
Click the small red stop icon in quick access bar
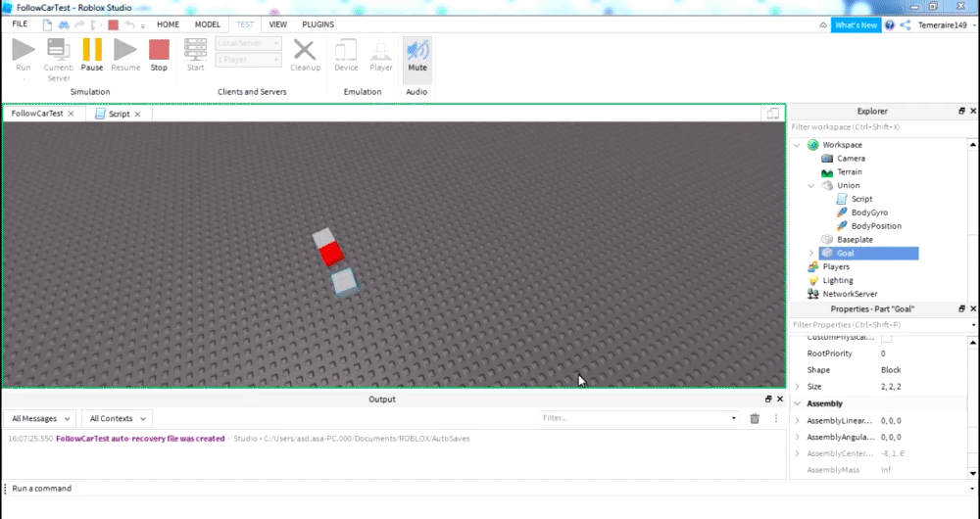[x=113, y=25]
